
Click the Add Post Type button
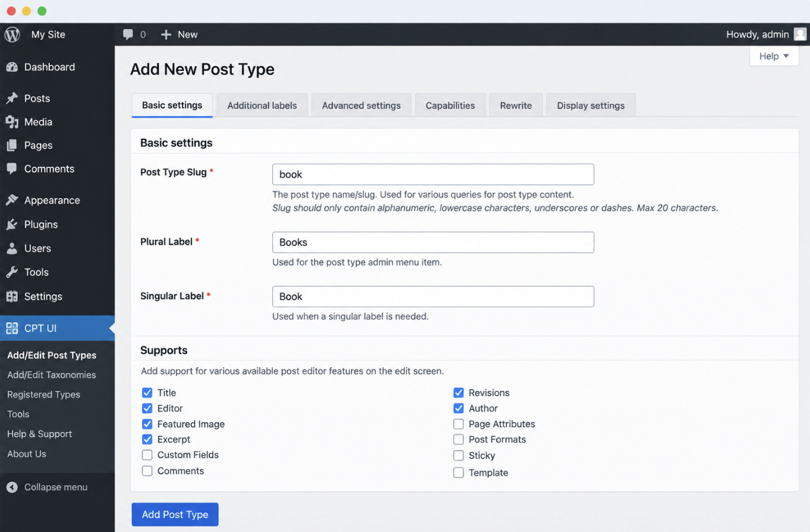175,514
